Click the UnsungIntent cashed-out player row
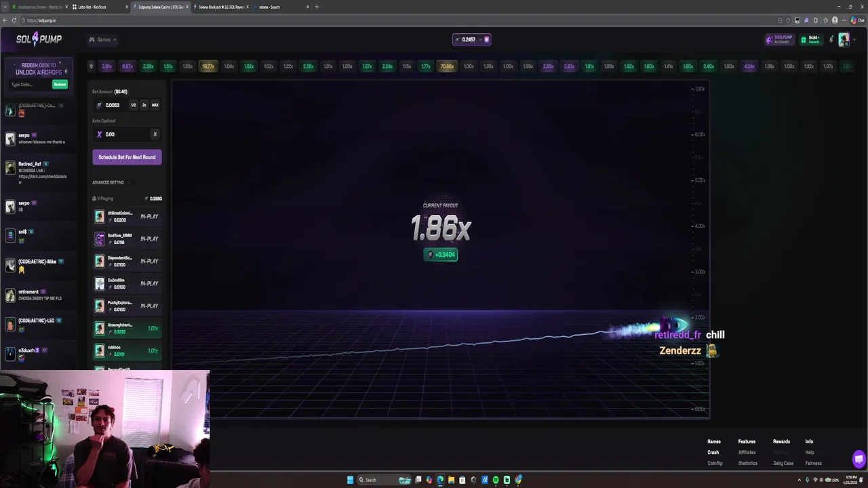Image resolution: width=868 pixels, height=488 pixels. pos(127,328)
